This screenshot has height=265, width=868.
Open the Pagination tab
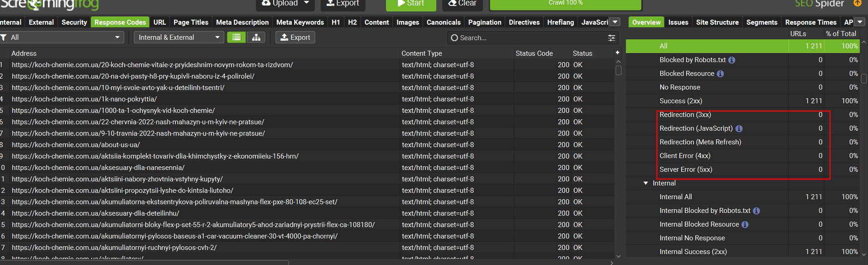[x=485, y=22]
